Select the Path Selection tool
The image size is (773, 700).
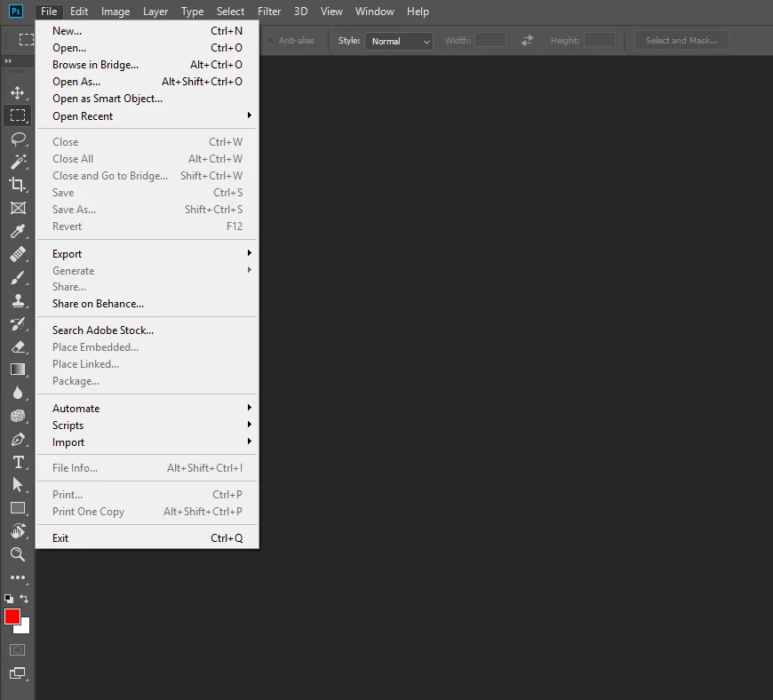18,485
